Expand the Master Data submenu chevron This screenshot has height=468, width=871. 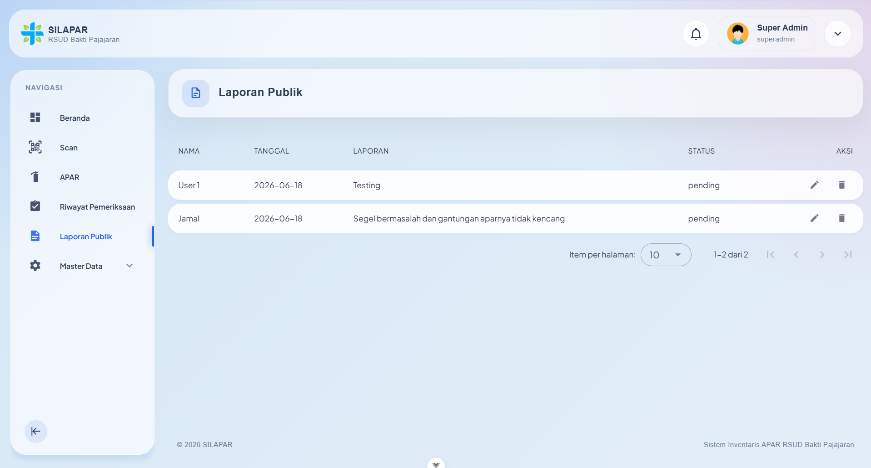click(x=129, y=265)
